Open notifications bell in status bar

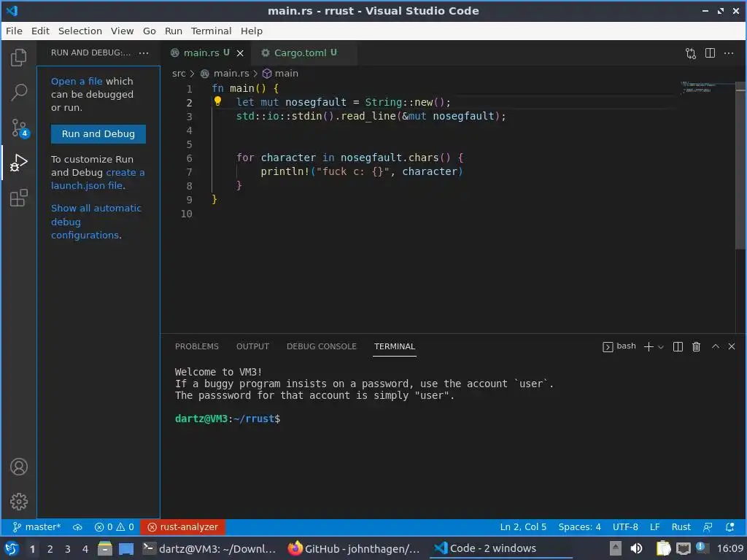tap(729, 527)
